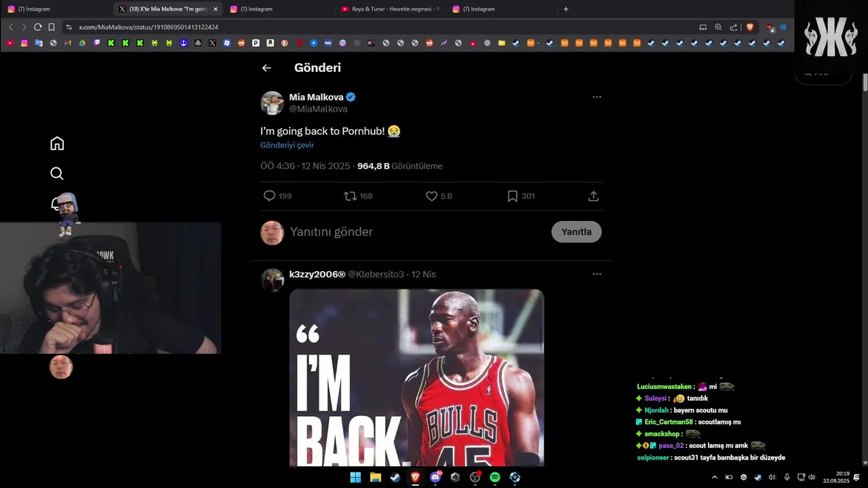Reply icon showing 199 comments
Image resolution: width=868 pixels, height=488 pixels.
[x=269, y=196]
